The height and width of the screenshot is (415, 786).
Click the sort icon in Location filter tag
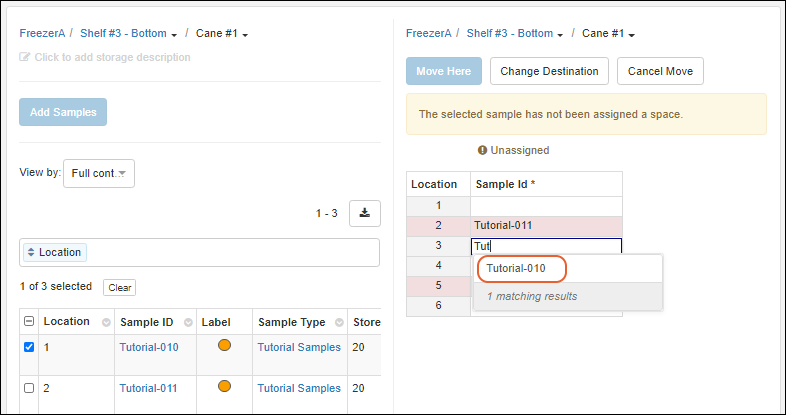coord(30,253)
